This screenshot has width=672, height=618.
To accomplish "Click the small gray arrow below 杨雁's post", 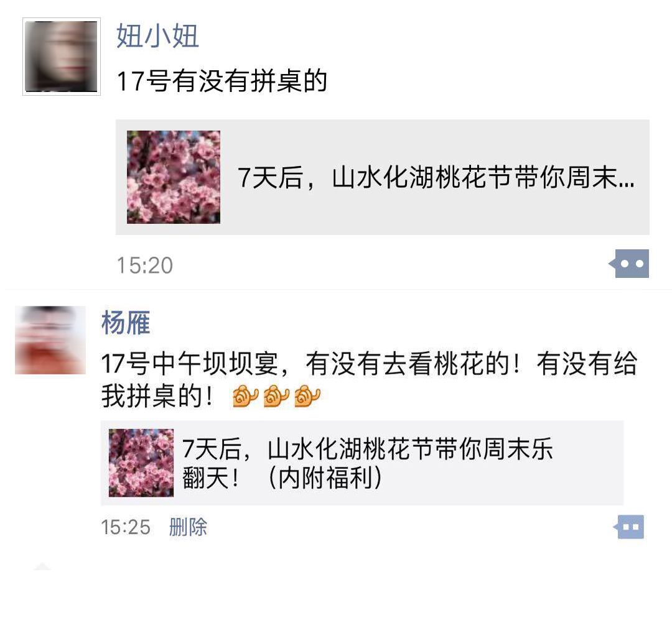I will pos(42,566).
